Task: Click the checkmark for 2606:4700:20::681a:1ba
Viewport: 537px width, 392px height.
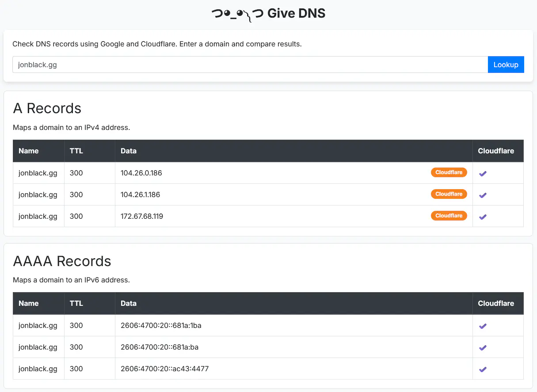Action: coord(483,326)
